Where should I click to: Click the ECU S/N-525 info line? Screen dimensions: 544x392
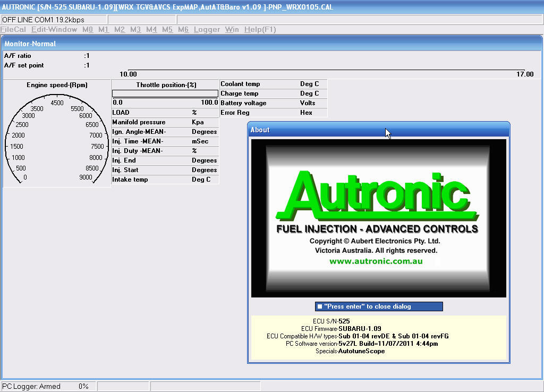pyautogui.click(x=331, y=321)
